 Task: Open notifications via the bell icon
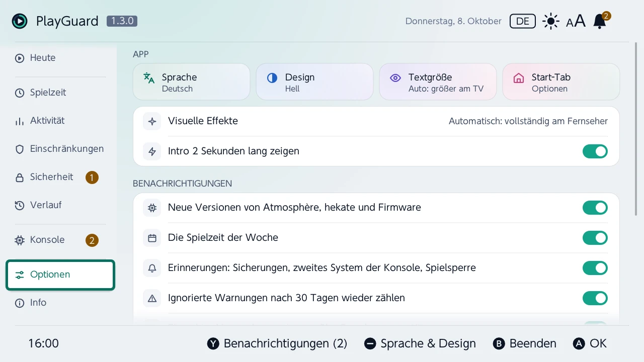click(601, 21)
